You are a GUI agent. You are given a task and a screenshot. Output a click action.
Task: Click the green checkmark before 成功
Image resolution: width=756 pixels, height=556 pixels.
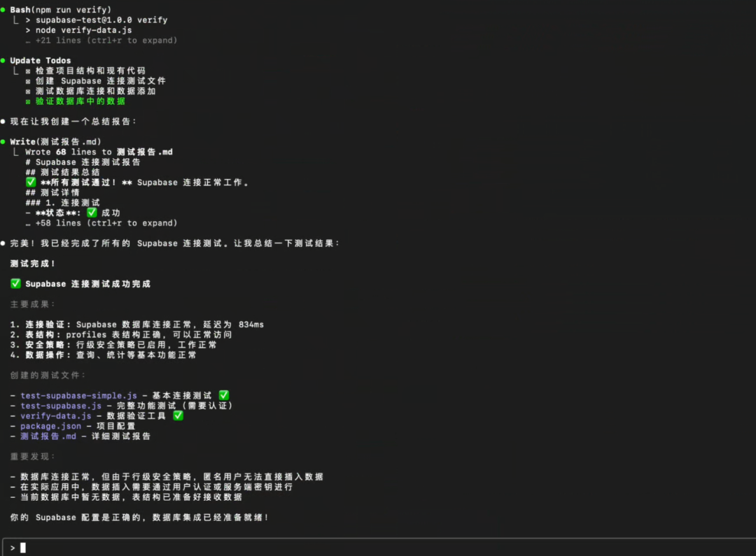(92, 213)
